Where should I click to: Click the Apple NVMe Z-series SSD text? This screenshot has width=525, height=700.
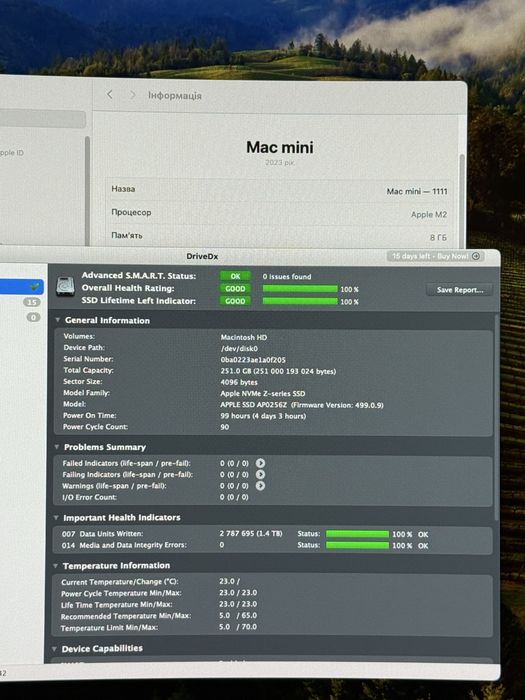coord(263,393)
